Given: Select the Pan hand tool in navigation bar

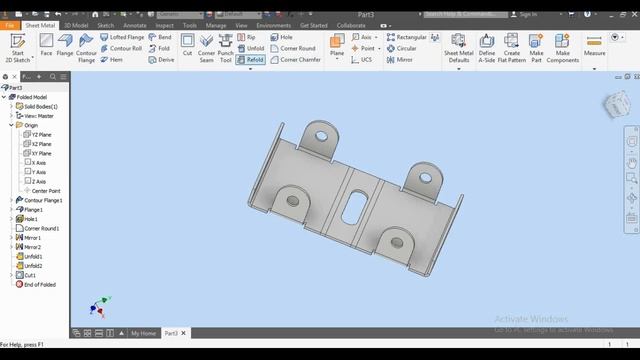Looking at the screenshot, I should (x=631, y=163).
